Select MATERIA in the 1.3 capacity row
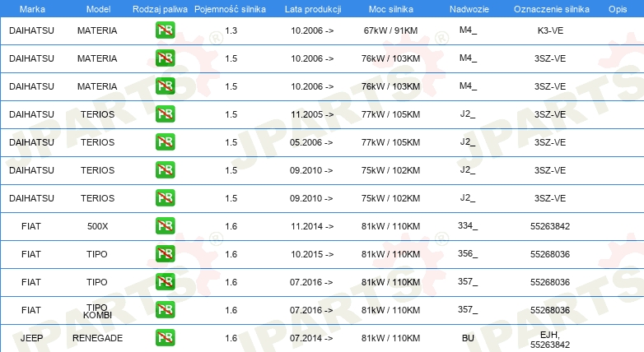This screenshot has height=352, width=644. [x=97, y=30]
